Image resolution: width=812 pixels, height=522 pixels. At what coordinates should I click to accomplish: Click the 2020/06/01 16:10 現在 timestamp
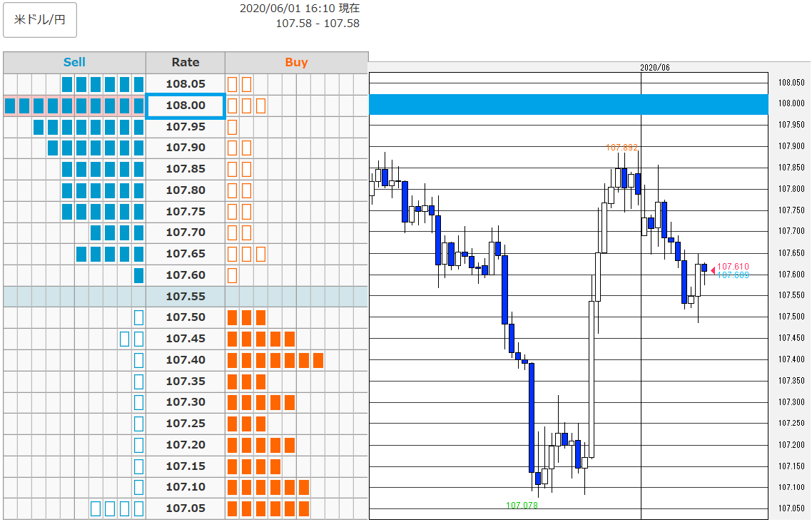pos(299,9)
